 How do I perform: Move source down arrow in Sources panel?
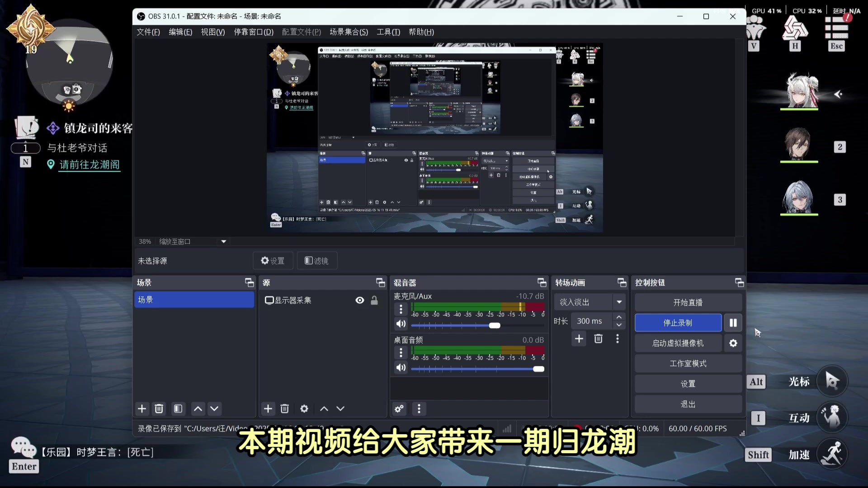click(340, 409)
